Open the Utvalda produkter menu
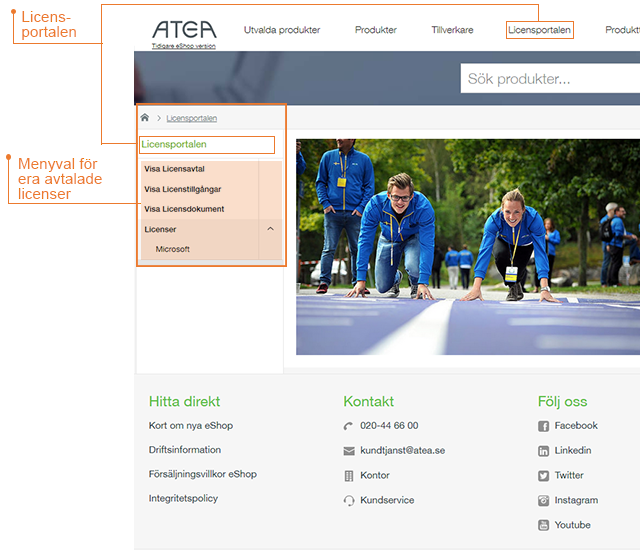Screen dimensions: 640x550 point(282,30)
